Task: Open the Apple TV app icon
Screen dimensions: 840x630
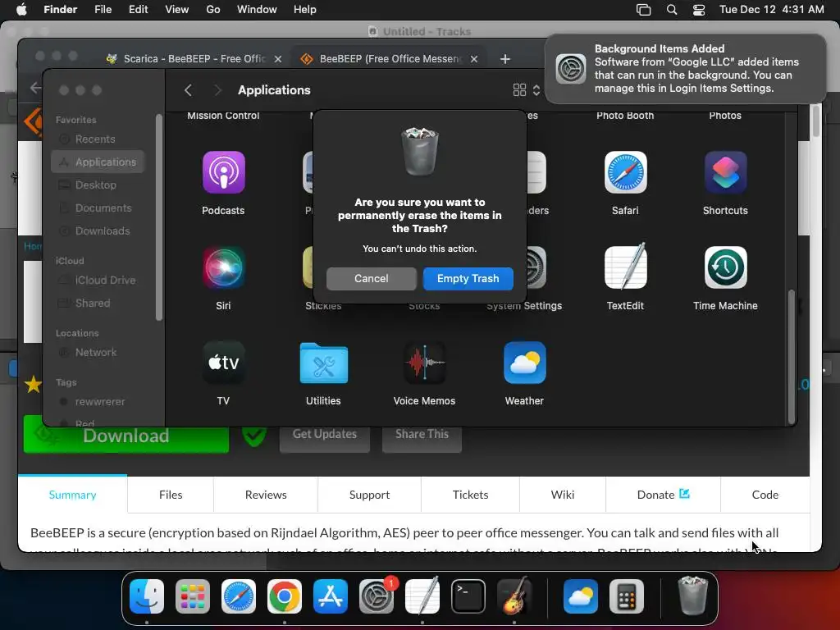Action: click(223, 363)
